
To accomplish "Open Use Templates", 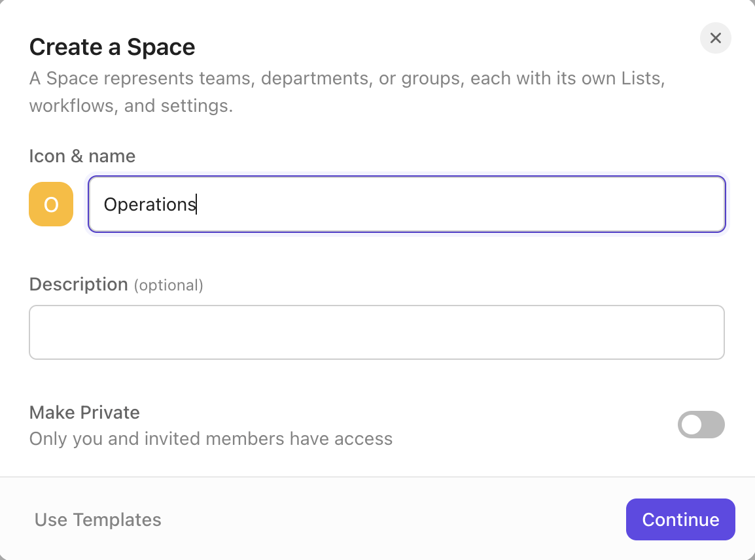I will (97, 519).
